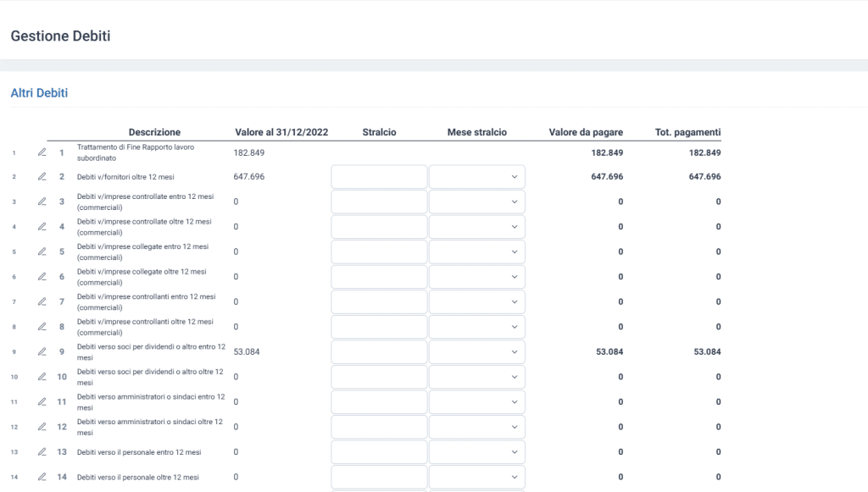Click the Tot. pagamenti column header
The width and height of the screenshot is (868, 492).
(x=687, y=132)
